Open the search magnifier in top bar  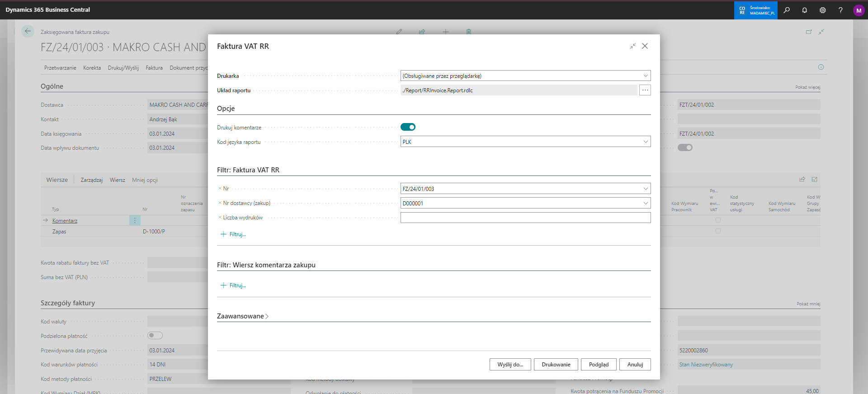click(787, 10)
